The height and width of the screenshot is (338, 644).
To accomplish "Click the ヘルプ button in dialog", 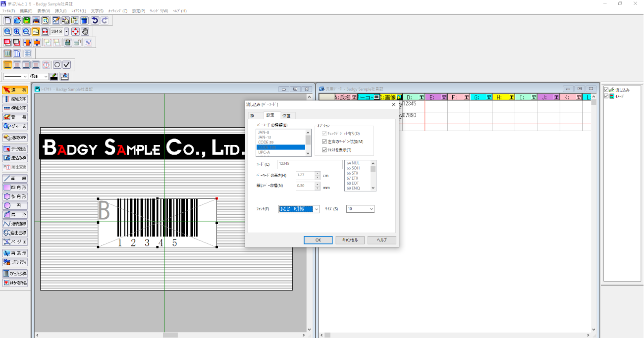I will tap(382, 240).
